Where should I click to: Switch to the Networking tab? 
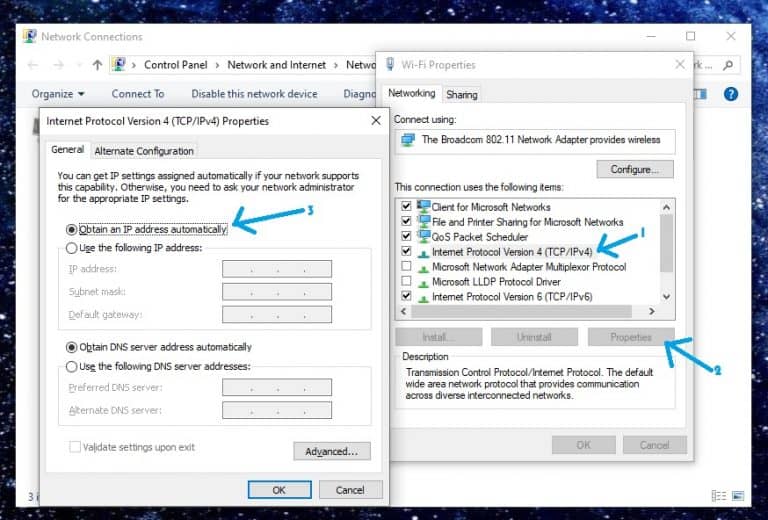pyautogui.click(x=411, y=93)
